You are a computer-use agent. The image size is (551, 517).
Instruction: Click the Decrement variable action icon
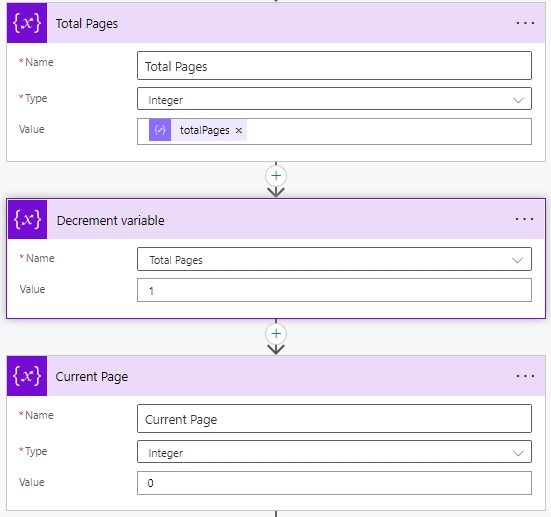pyautogui.click(x=27, y=219)
